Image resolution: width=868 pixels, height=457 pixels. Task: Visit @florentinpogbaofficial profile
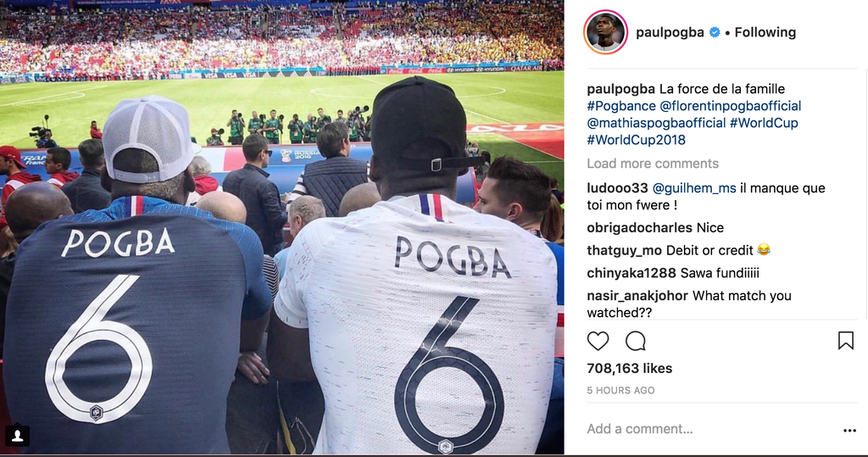pos(730,106)
